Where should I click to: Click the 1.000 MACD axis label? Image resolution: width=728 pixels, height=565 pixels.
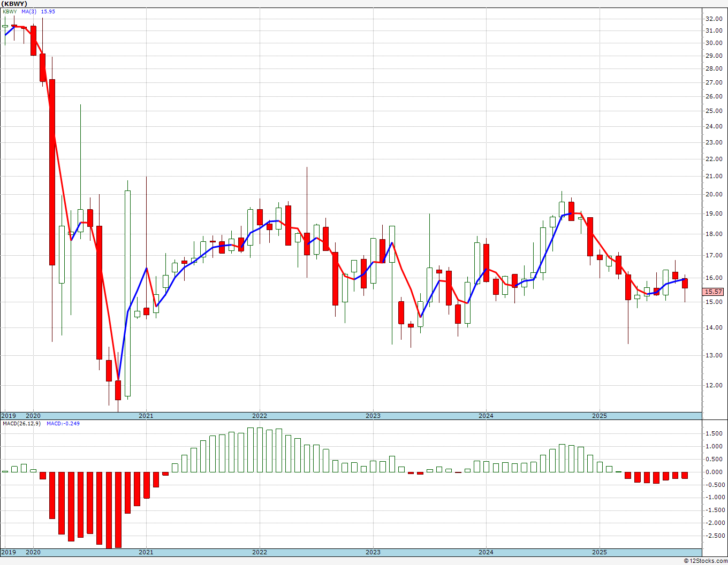(715, 446)
